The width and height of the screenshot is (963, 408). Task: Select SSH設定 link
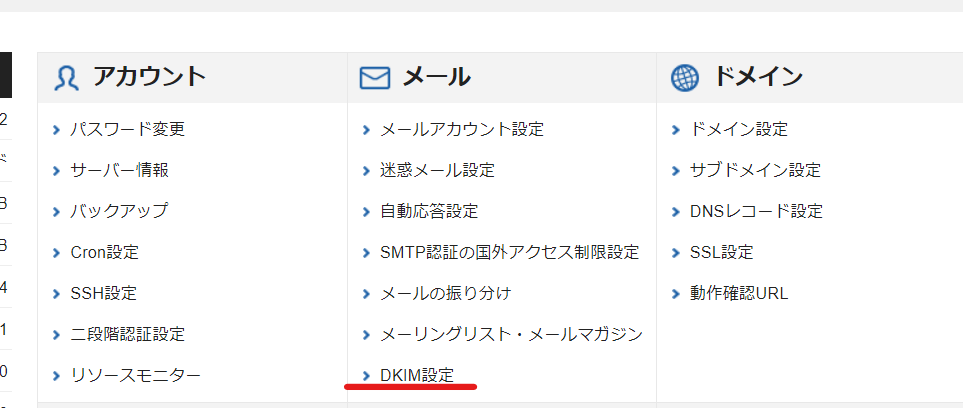click(x=103, y=293)
